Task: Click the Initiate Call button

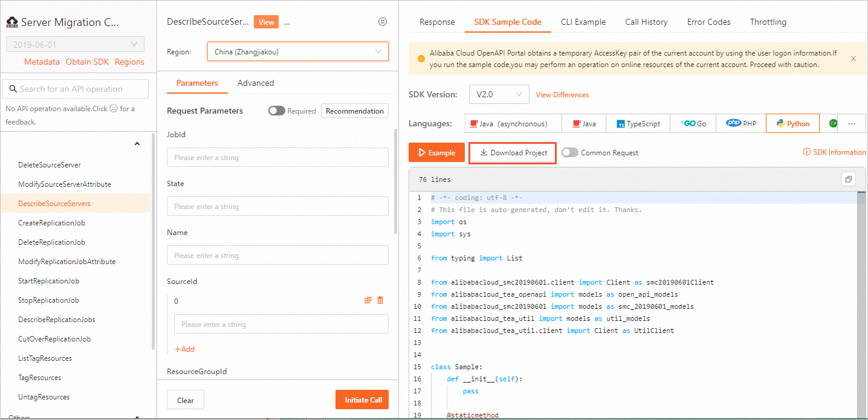Action: (363, 399)
